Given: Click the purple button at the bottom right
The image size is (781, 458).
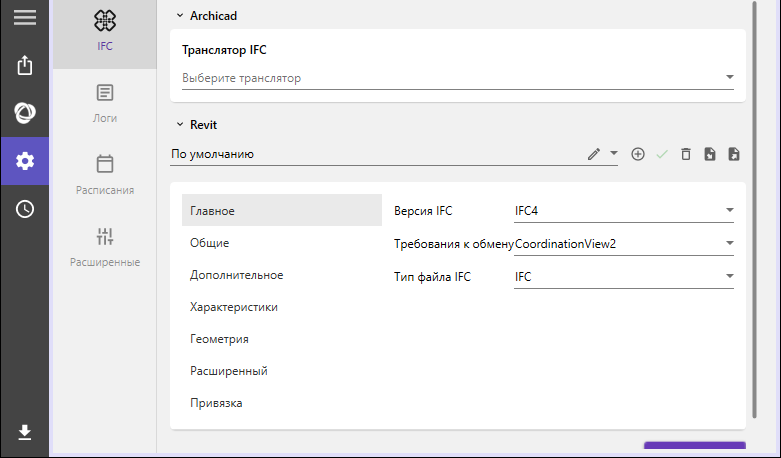Looking at the screenshot, I should tap(695, 445).
